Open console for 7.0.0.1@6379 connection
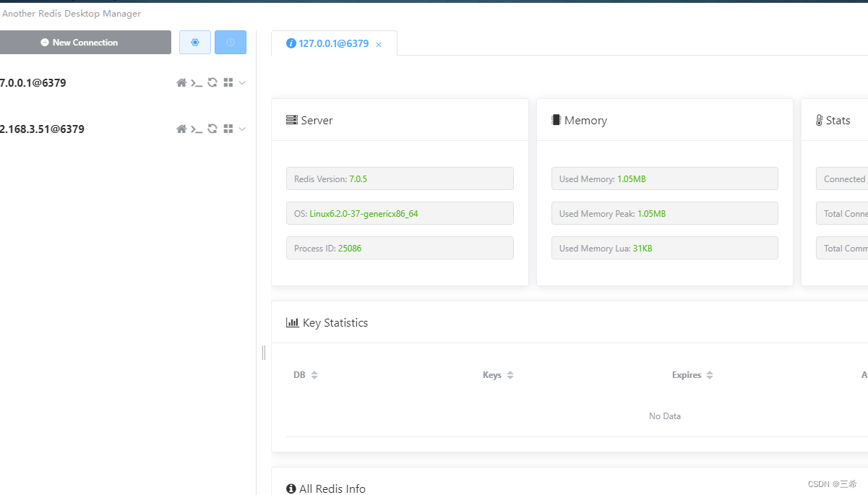 tap(197, 83)
